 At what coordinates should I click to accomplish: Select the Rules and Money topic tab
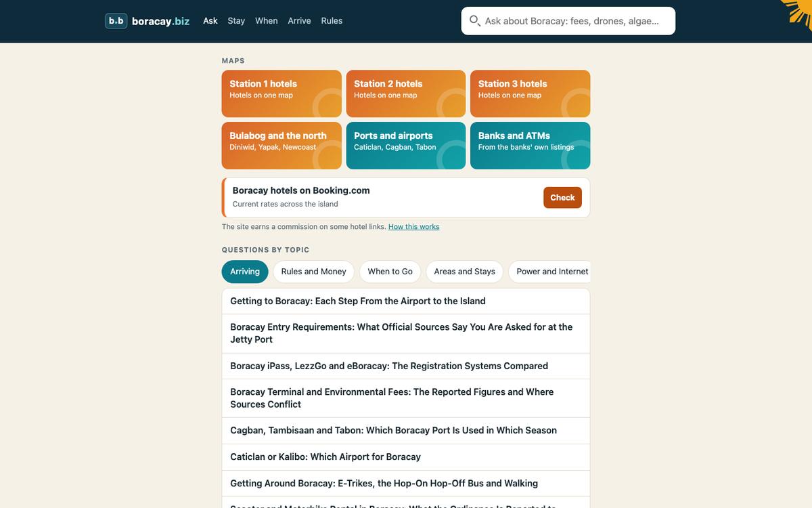(314, 272)
